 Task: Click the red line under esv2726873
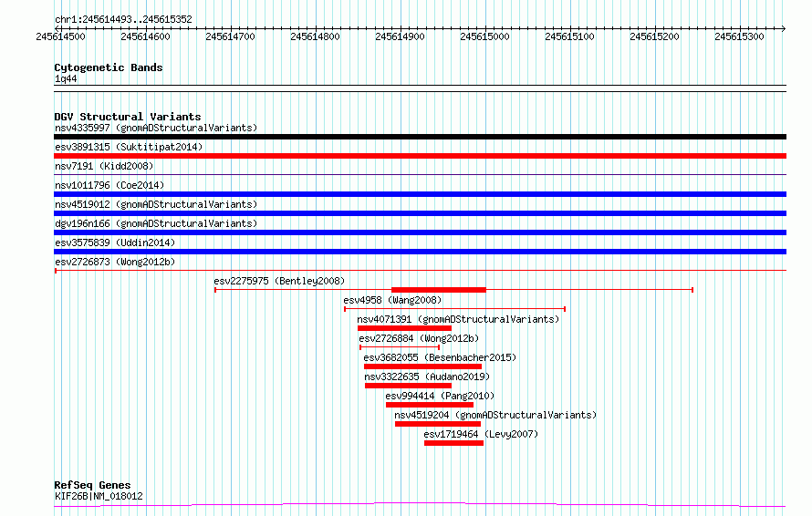tap(420, 271)
